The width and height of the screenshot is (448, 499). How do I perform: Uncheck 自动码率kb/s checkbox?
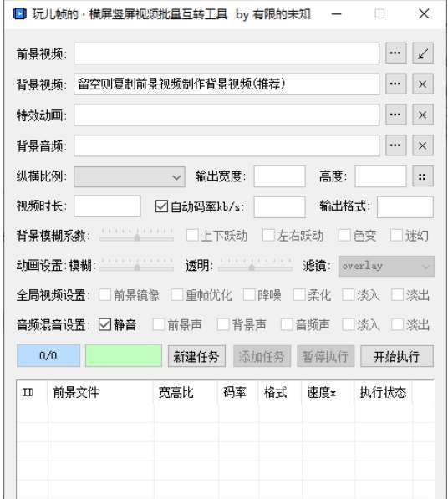click(161, 206)
